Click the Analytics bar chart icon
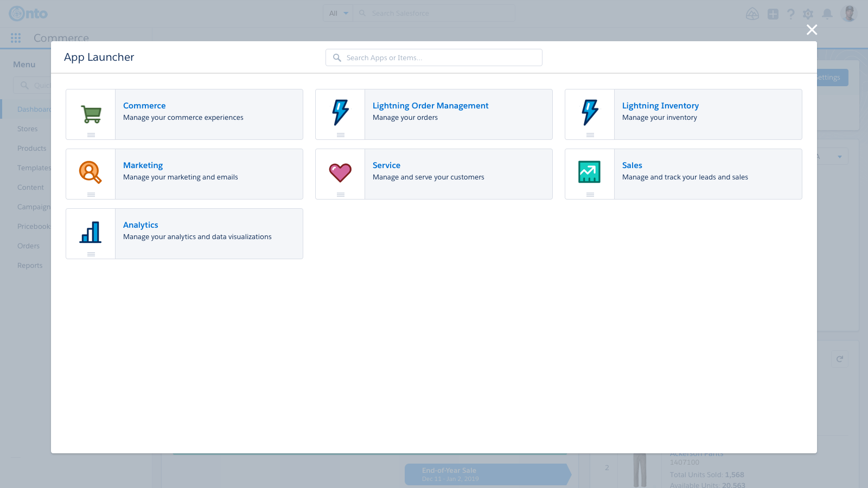The width and height of the screenshot is (868, 488). pos(91,232)
